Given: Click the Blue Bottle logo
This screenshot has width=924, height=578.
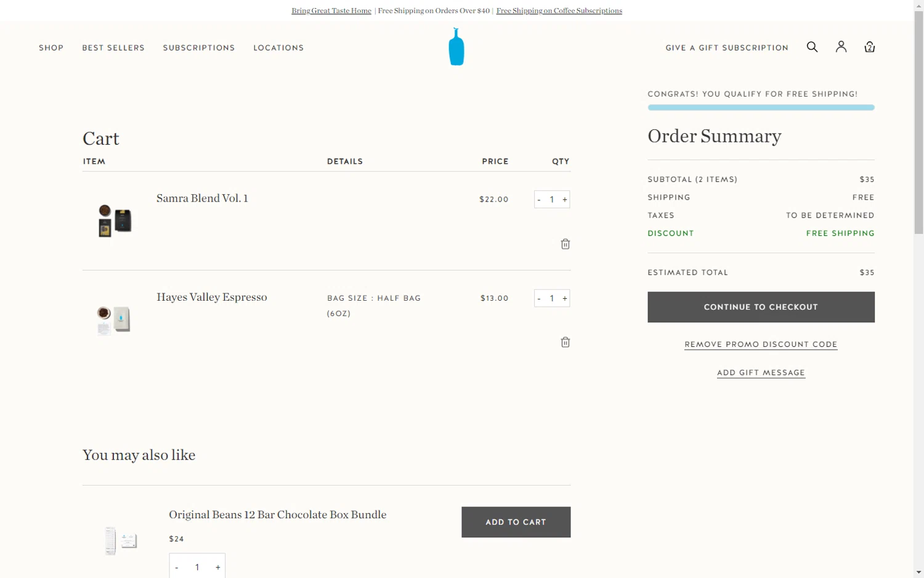Looking at the screenshot, I should [x=456, y=46].
